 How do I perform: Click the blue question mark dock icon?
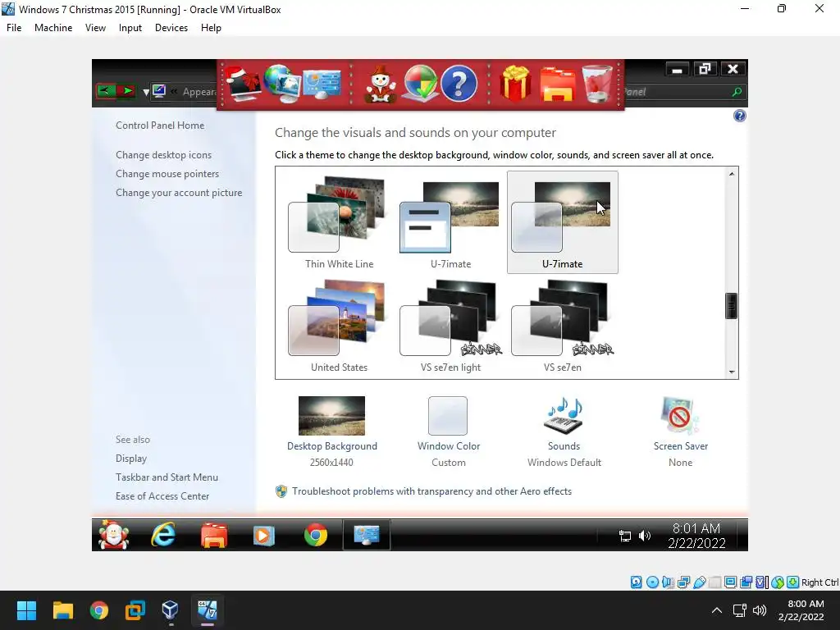pyautogui.click(x=459, y=84)
